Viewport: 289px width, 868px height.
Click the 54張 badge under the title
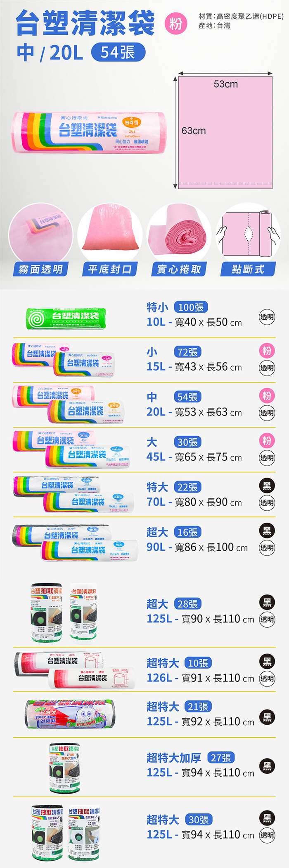pyautogui.click(x=118, y=53)
